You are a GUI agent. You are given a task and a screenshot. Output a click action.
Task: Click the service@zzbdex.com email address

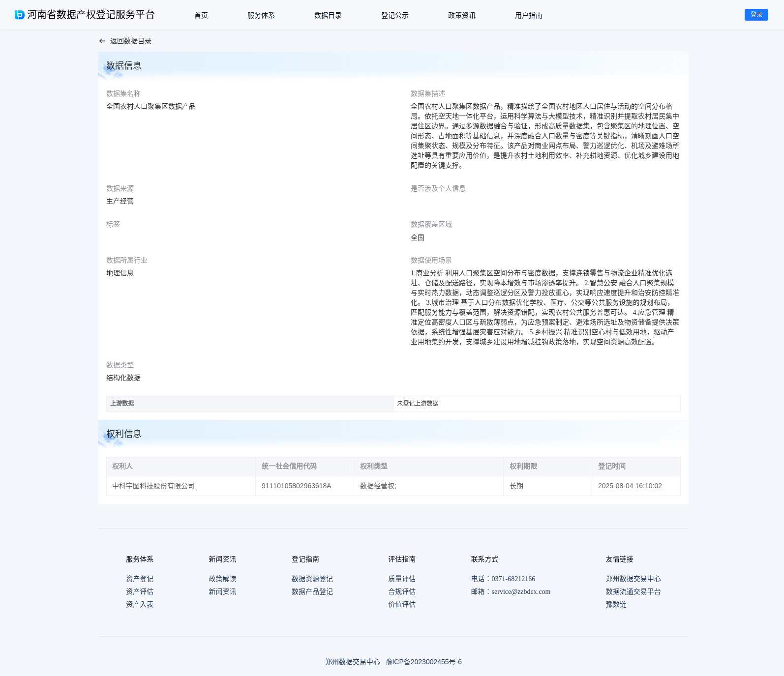[521, 591]
